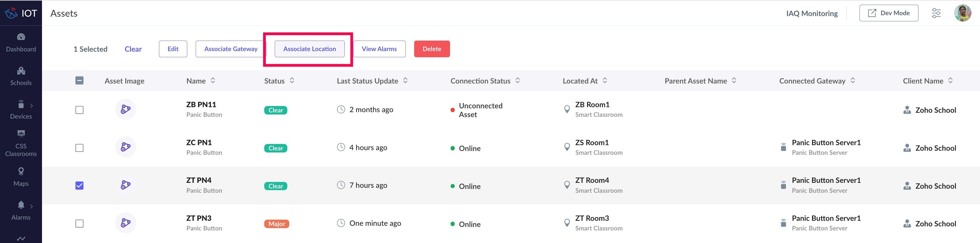The height and width of the screenshot is (243, 980).
Task: Click the Clear selection link
Action: point(133,49)
